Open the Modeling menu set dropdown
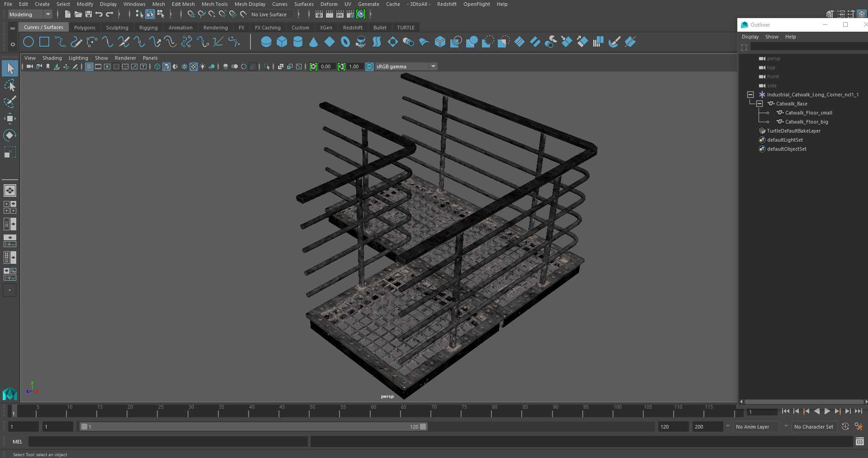The width and height of the screenshot is (868, 458). point(30,14)
